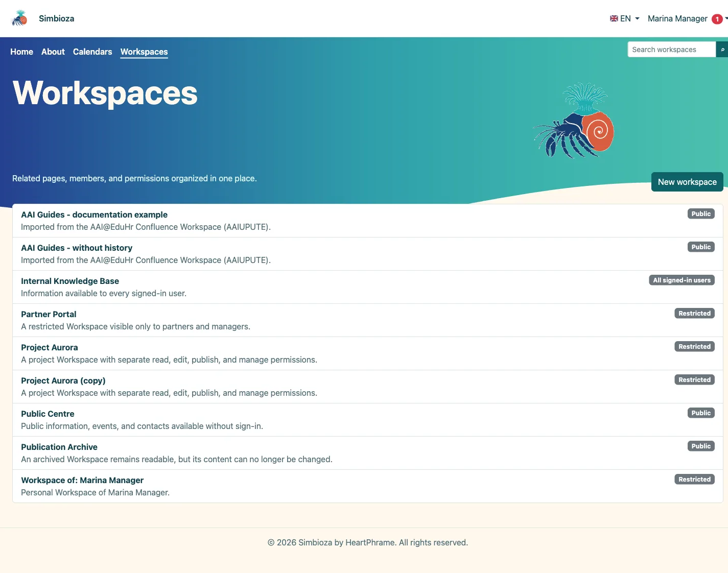Open AAI Guides - documentation example workspace
728x573 pixels.
[x=94, y=214]
